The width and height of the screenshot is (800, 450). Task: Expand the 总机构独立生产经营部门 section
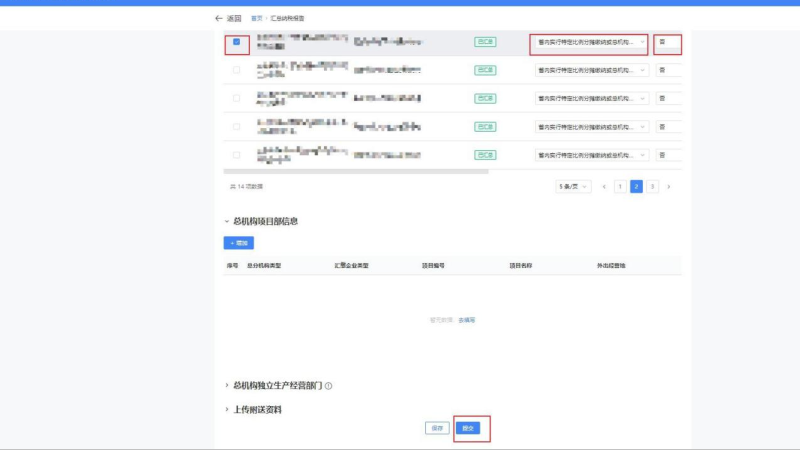227,385
